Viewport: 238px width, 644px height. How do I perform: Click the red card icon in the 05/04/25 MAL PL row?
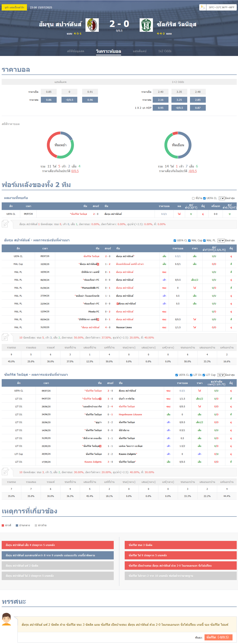(98, 320)
